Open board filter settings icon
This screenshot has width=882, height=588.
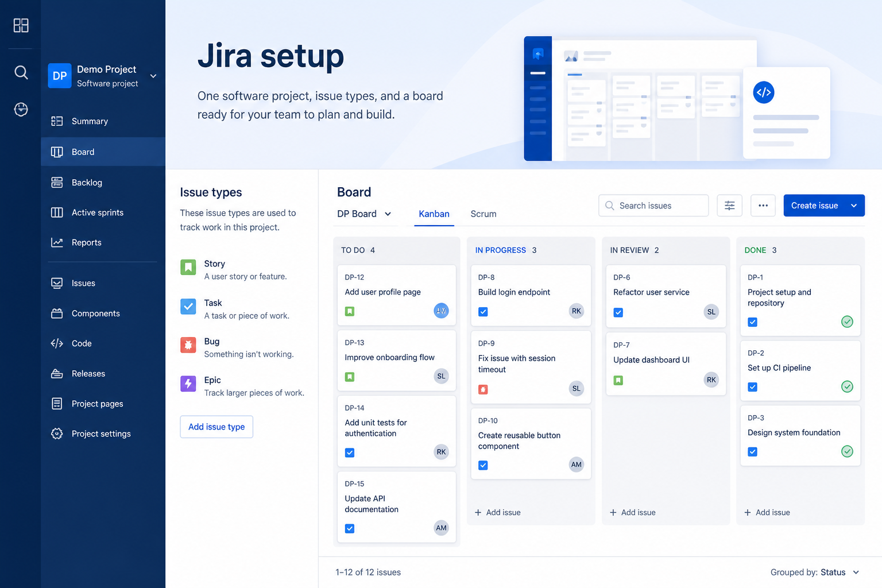[730, 206]
